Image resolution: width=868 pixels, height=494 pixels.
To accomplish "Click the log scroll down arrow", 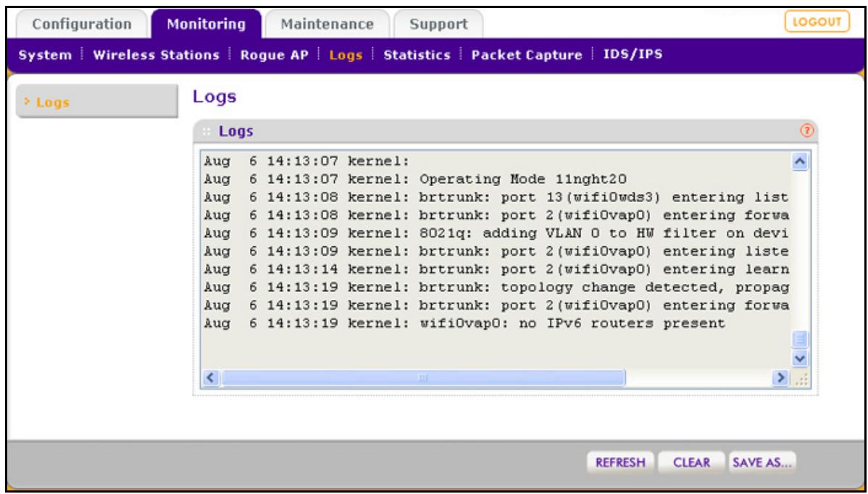I will click(x=801, y=359).
